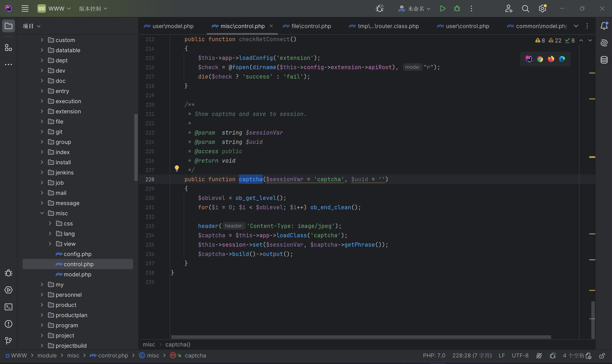
Task: Click the Debug bug icon in toolbar
Action: point(457,8)
